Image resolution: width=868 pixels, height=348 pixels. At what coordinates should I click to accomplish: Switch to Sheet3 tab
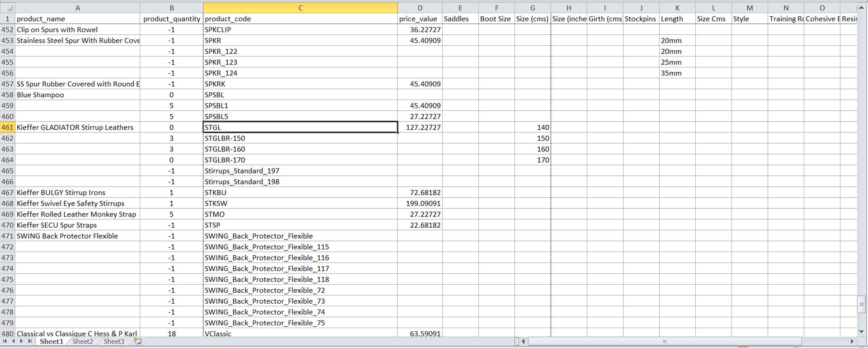[x=114, y=342]
